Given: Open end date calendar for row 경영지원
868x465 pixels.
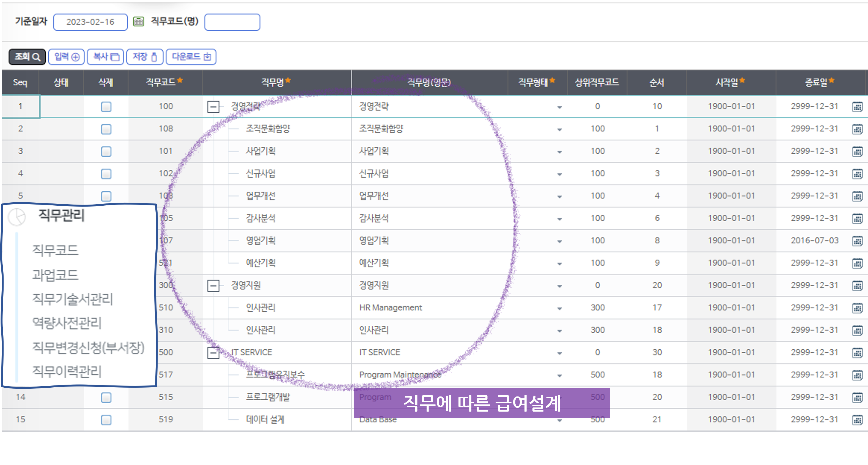Looking at the screenshot, I should (857, 285).
